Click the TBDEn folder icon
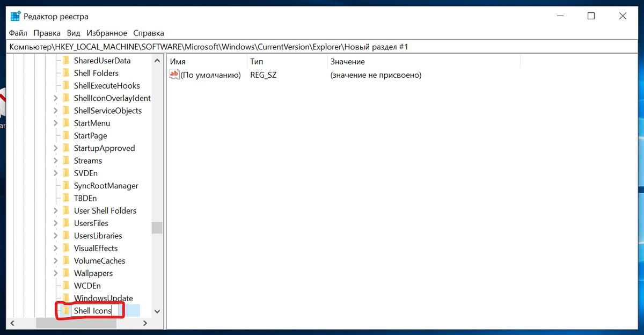This screenshot has height=335, width=644. tap(66, 198)
